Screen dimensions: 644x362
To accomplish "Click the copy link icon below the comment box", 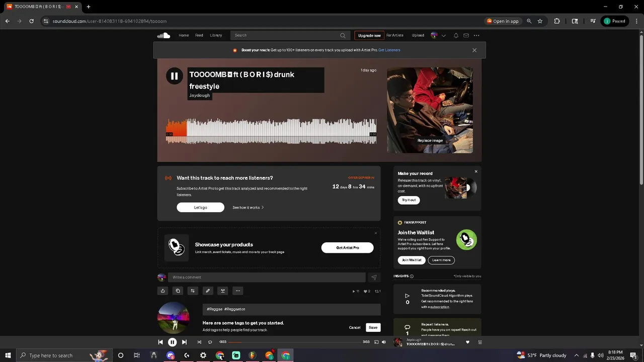I will point(178,291).
